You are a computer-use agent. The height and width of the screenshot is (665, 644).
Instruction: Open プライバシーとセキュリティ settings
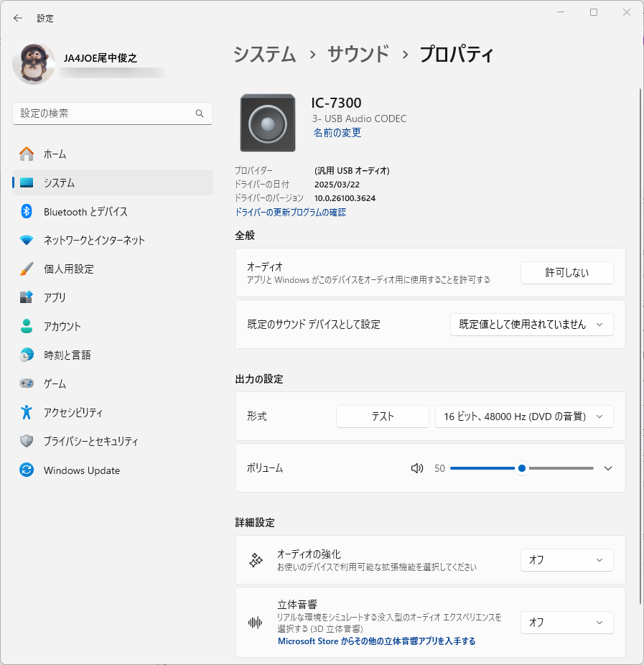tap(112, 441)
